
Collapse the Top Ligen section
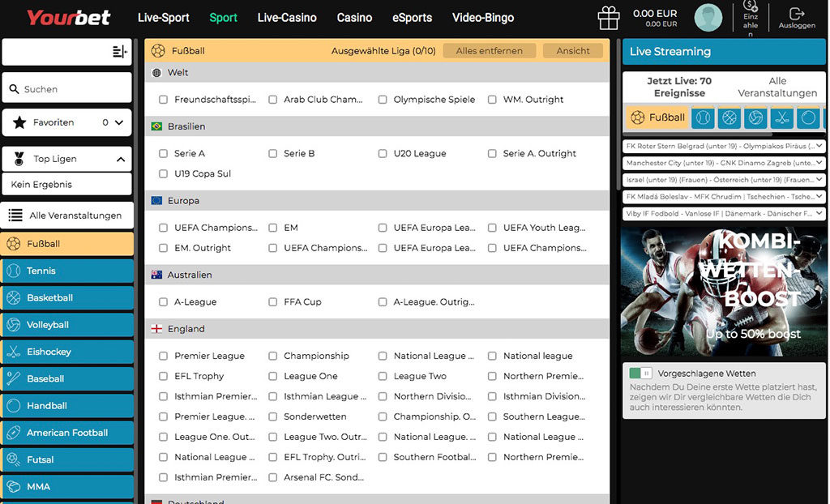click(x=120, y=160)
